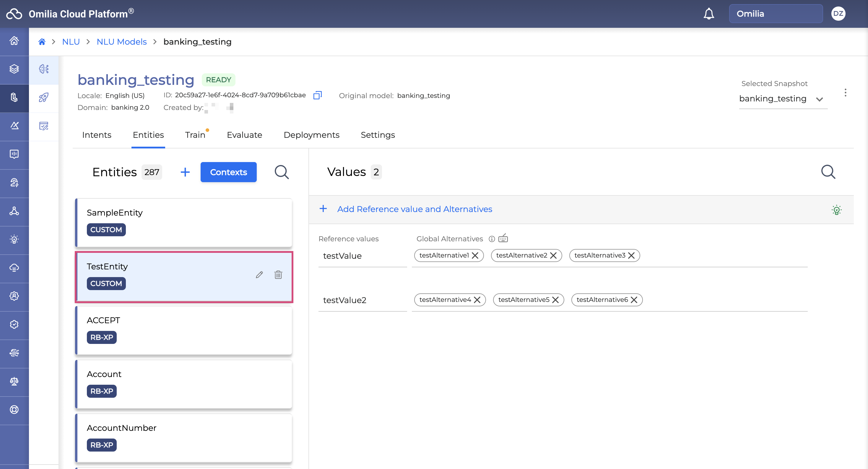This screenshot has width=868, height=469.
Task: Delete TestEntity using the trash icon
Action: coord(278,275)
